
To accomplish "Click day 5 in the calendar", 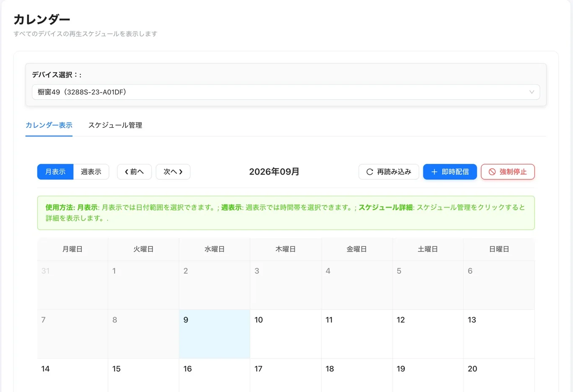I will click(428, 285).
